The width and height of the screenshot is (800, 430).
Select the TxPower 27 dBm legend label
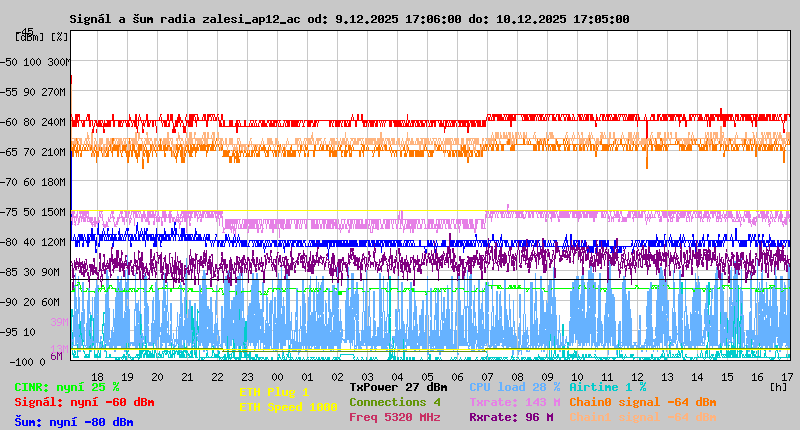click(x=398, y=387)
